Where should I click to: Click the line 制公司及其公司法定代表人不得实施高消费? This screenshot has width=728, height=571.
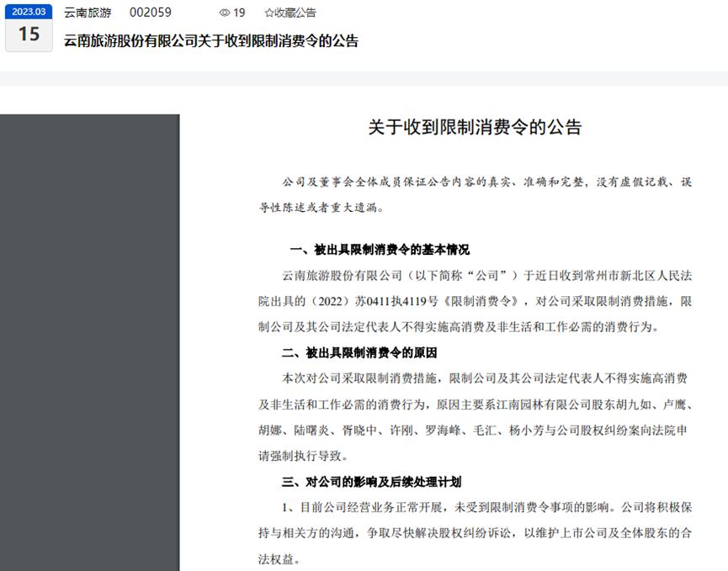point(460,327)
